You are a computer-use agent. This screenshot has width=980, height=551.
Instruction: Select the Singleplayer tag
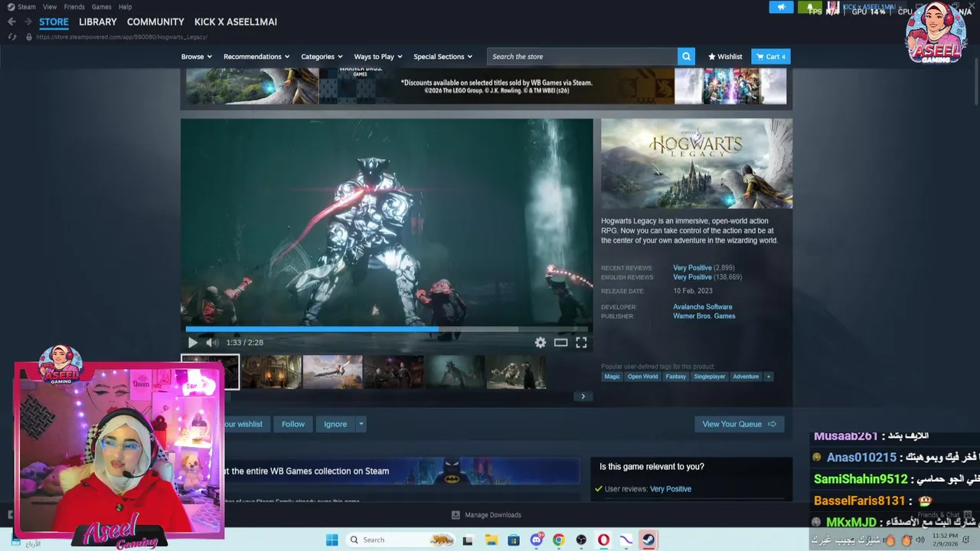[709, 377]
